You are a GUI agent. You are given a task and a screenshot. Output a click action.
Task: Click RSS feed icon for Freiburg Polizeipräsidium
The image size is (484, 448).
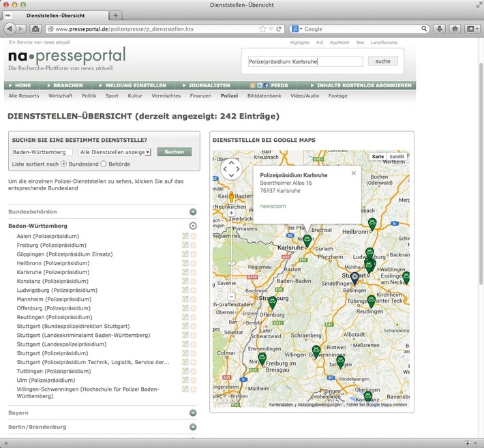[x=193, y=245]
